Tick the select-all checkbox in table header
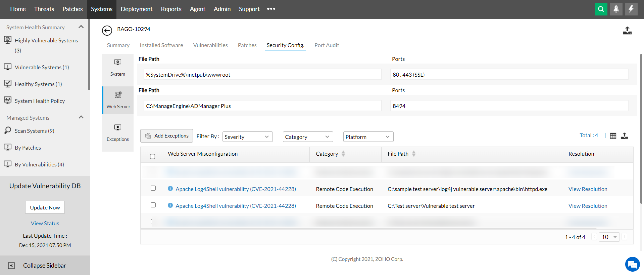This screenshot has height=275, width=644. pos(153,156)
